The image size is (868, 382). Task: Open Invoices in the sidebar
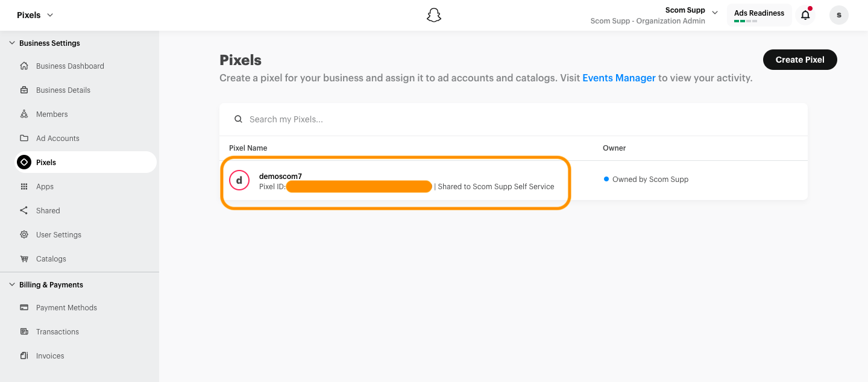coord(50,356)
